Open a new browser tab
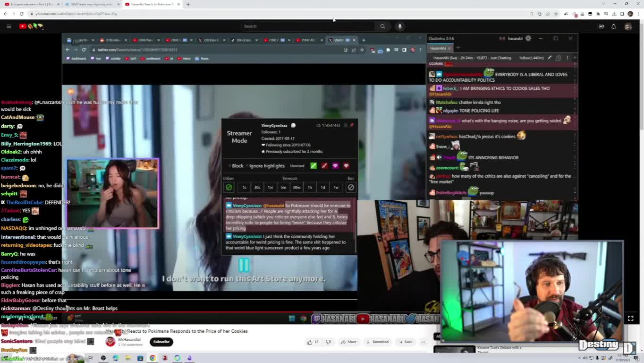Viewport: 644px width, 363px height. click(188, 4)
